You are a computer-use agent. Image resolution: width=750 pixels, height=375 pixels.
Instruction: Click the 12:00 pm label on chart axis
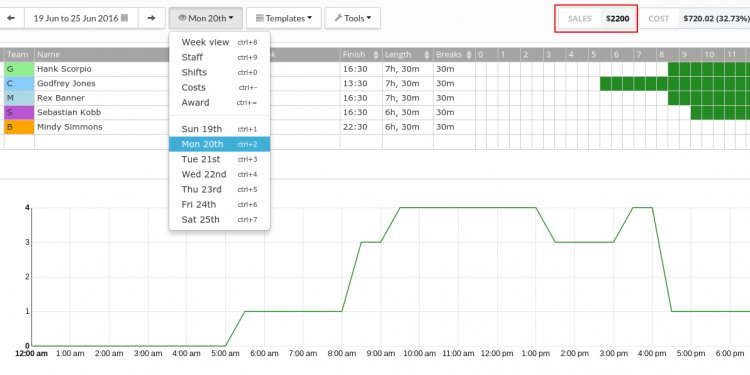pyautogui.click(x=497, y=353)
